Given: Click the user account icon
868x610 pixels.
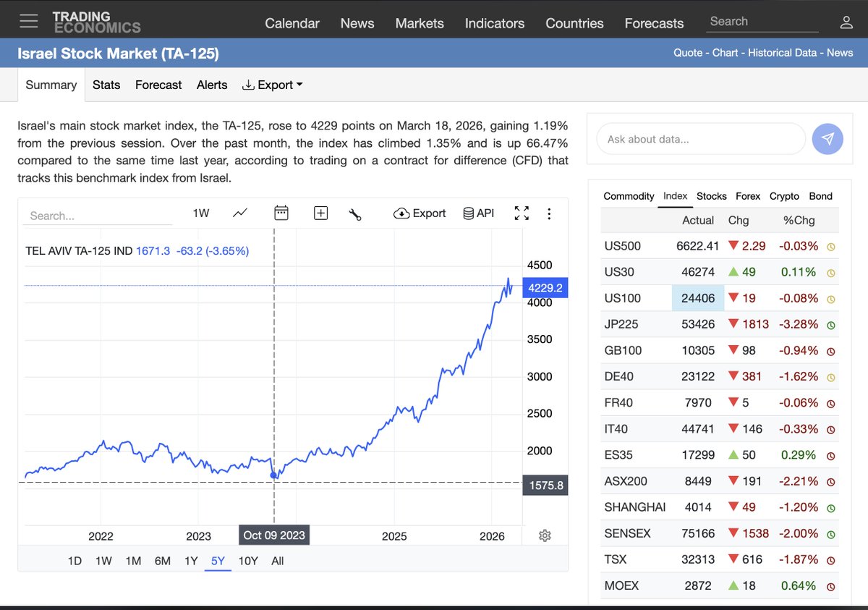Looking at the screenshot, I should point(846,22).
